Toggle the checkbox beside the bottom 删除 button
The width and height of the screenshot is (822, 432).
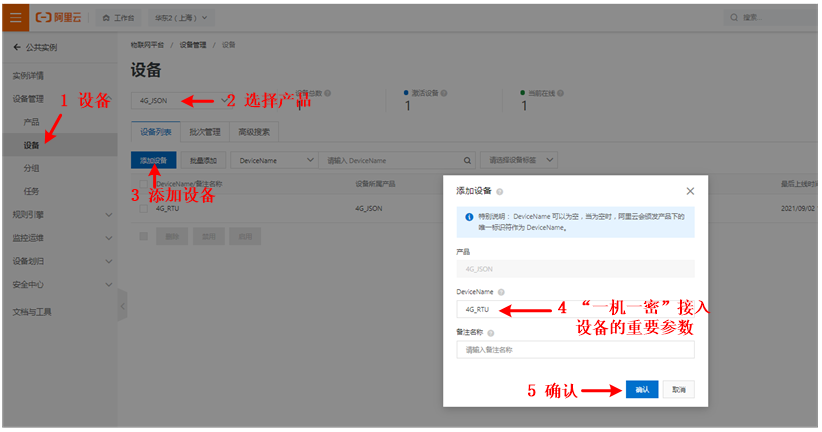[143, 236]
